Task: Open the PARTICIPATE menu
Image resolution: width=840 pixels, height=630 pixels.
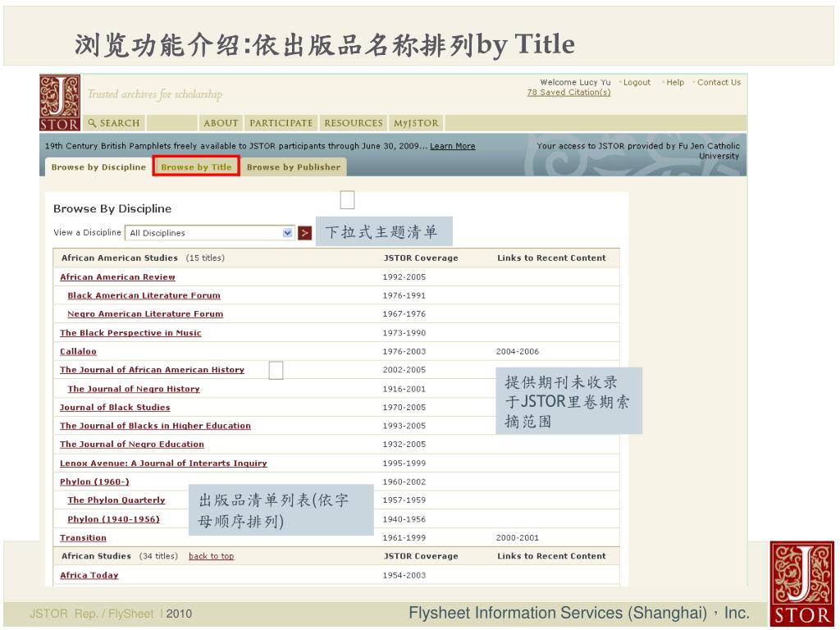Action: click(x=281, y=123)
